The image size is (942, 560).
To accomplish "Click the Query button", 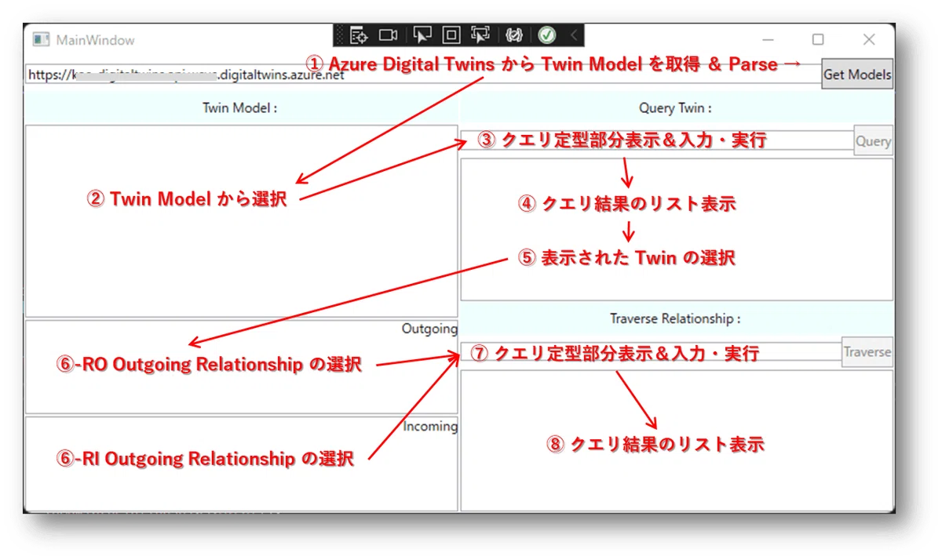I will point(873,141).
